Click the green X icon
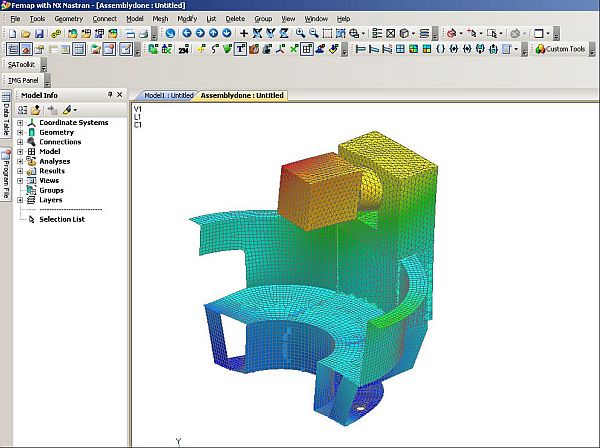Image resolution: width=600 pixels, height=448 pixels. [x=293, y=49]
